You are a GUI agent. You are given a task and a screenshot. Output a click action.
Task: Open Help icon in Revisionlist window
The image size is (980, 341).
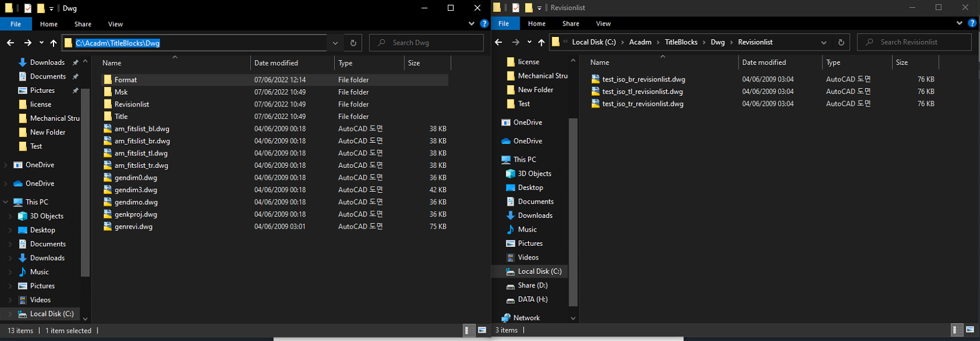(972, 23)
